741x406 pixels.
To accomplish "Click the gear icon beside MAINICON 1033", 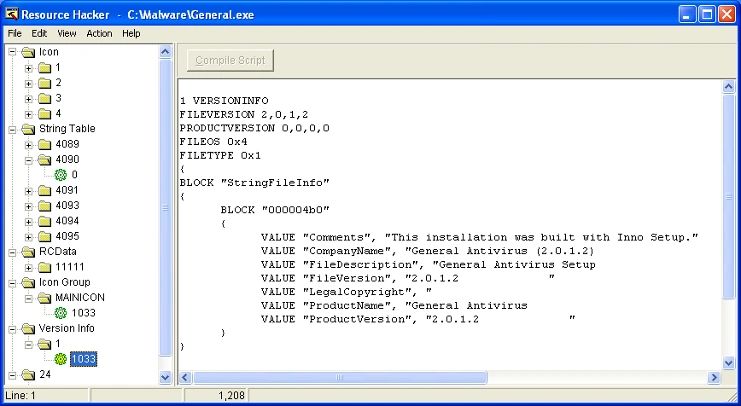I will [x=60, y=313].
